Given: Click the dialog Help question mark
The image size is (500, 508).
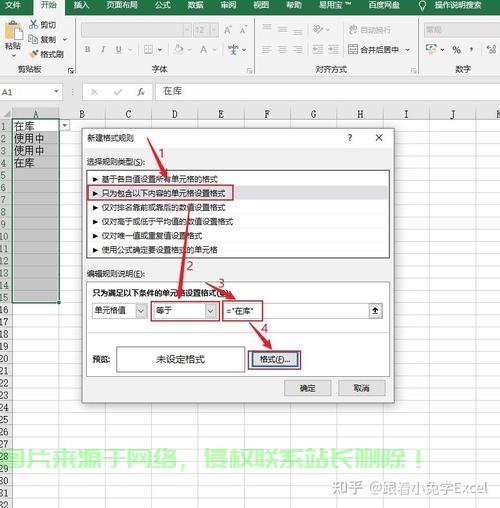Looking at the screenshot, I should point(350,137).
